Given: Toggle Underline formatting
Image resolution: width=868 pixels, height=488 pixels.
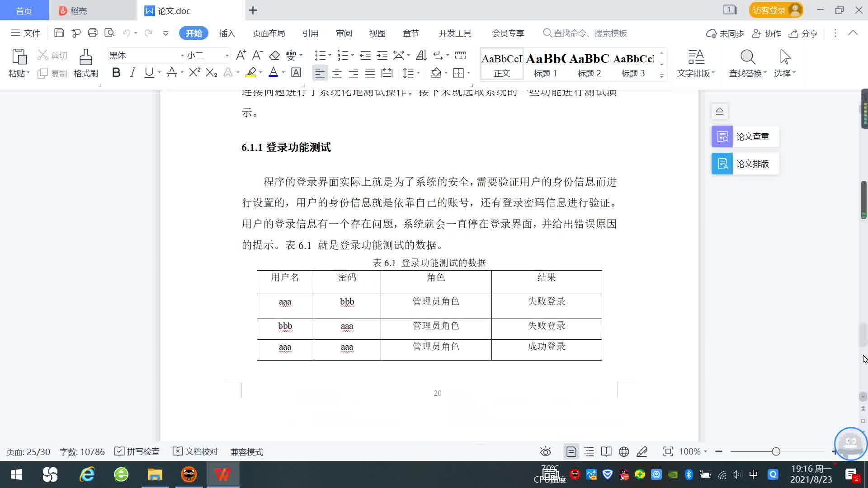Looking at the screenshot, I should click(149, 72).
